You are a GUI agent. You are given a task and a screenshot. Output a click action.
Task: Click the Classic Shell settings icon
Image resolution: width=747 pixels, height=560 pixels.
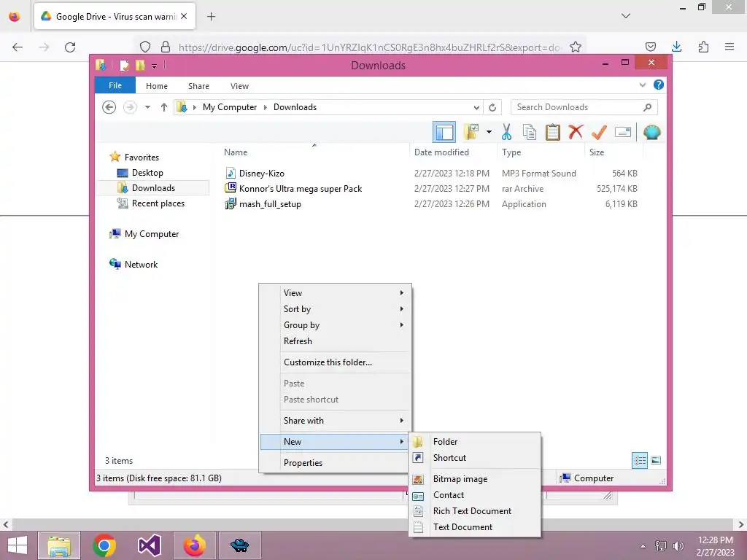(x=651, y=132)
